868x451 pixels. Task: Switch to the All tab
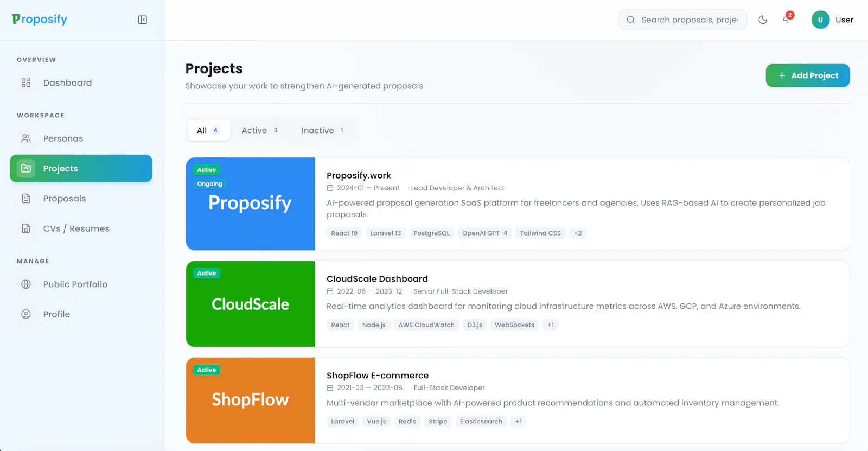tap(209, 130)
